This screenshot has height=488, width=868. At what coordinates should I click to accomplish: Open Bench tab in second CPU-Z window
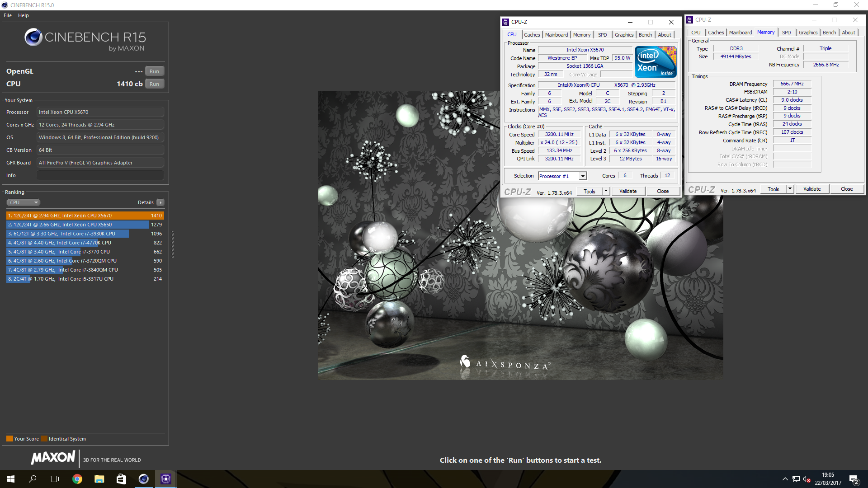tap(829, 33)
